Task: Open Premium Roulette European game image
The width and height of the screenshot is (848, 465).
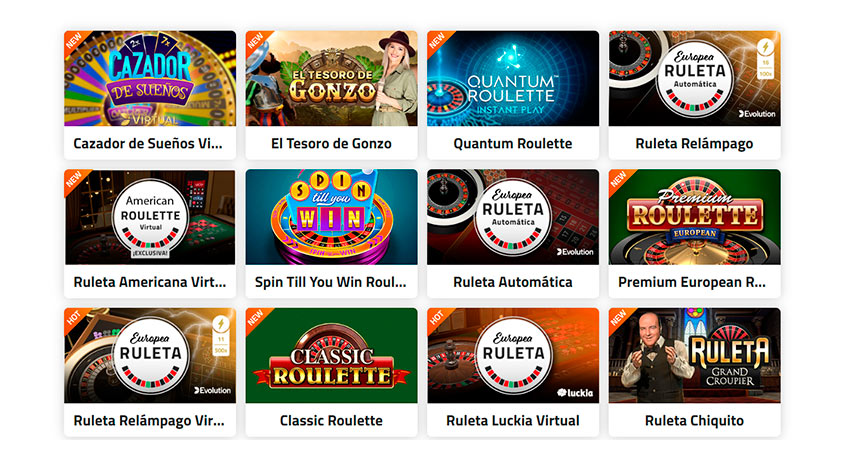Action: pyautogui.click(x=694, y=217)
